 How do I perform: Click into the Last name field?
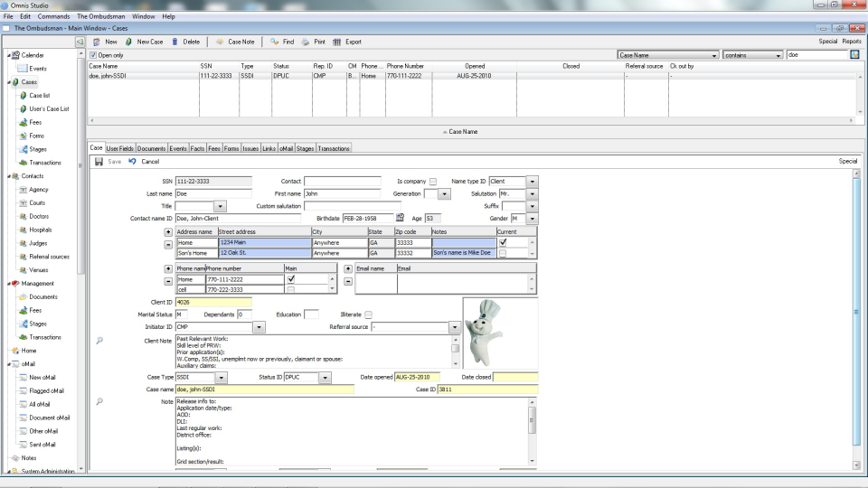point(213,193)
